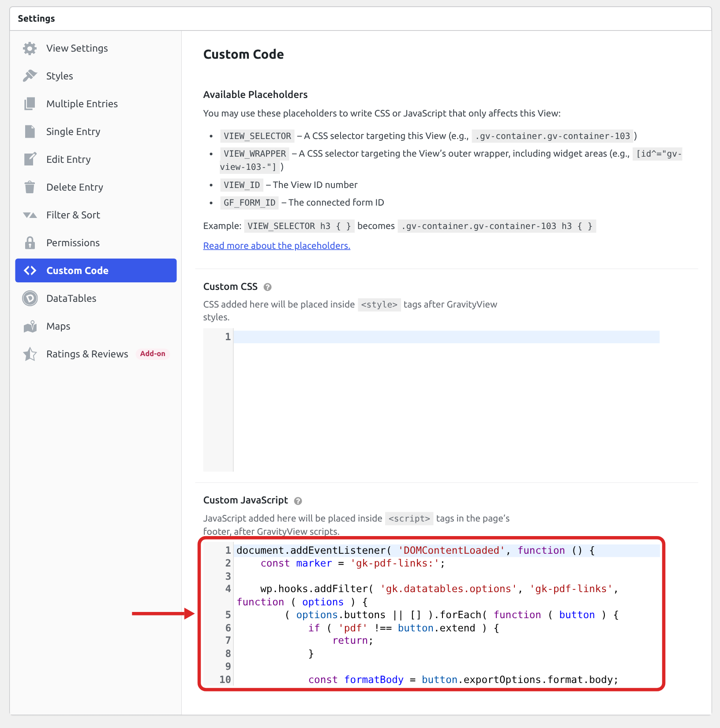Go to the Delete Entry tab

click(96, 187)
